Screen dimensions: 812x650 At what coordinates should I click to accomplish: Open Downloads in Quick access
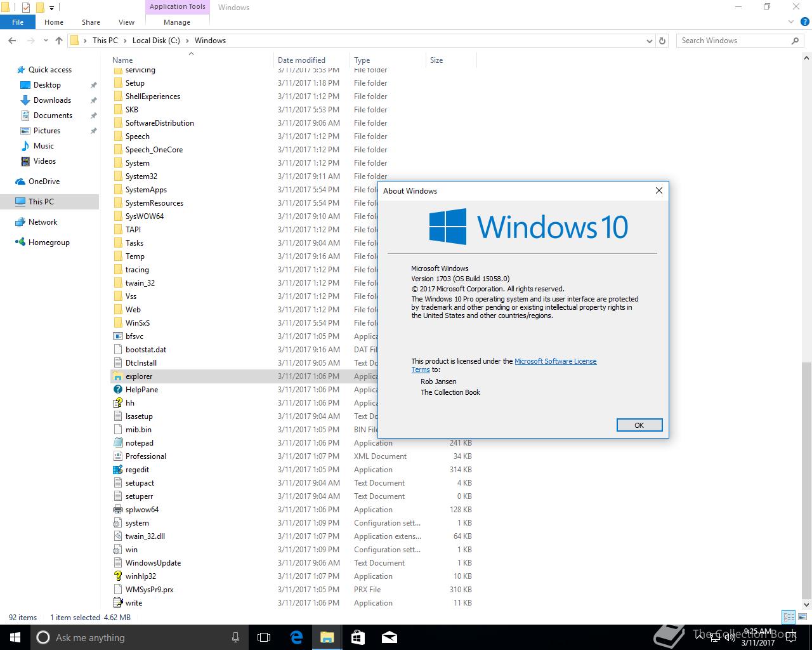tap(52, 100)
